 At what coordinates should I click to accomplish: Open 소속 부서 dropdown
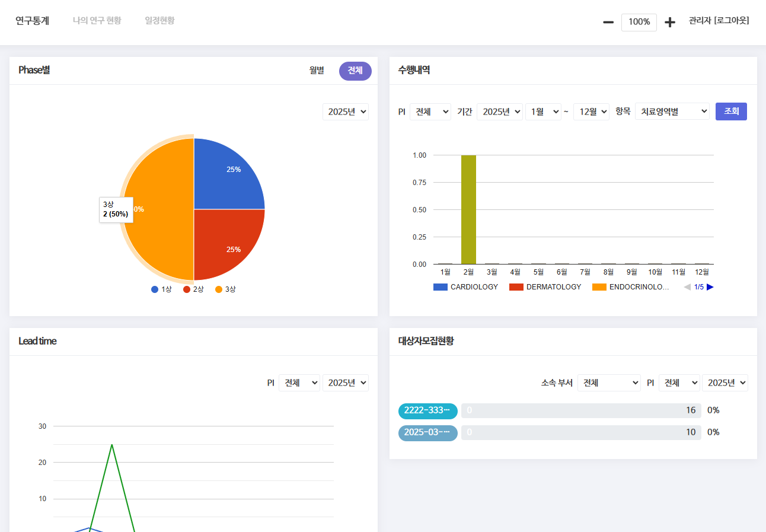pyautogui.click(x=609, y=383)
